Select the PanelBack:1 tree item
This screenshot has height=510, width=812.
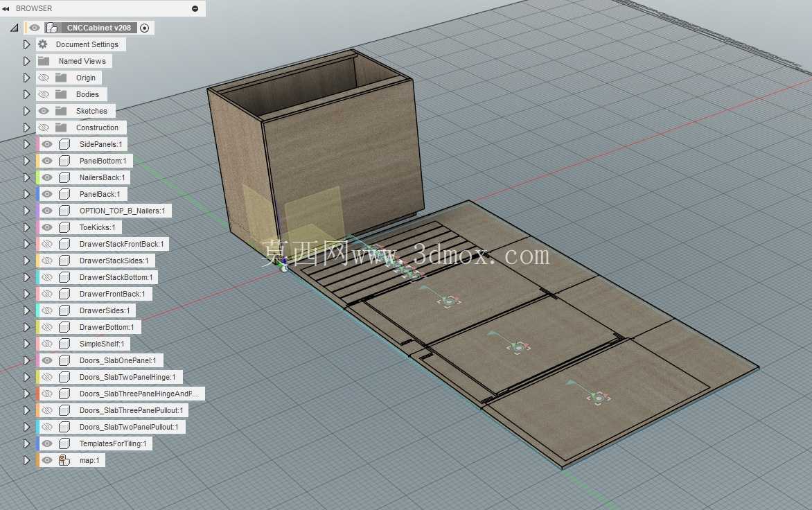[100, 194]
